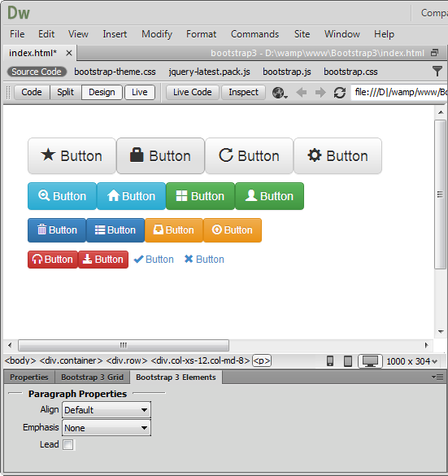Open the Align dropdown
The width and height of the screenshot is (448, 476).
(x=107, y=410)
